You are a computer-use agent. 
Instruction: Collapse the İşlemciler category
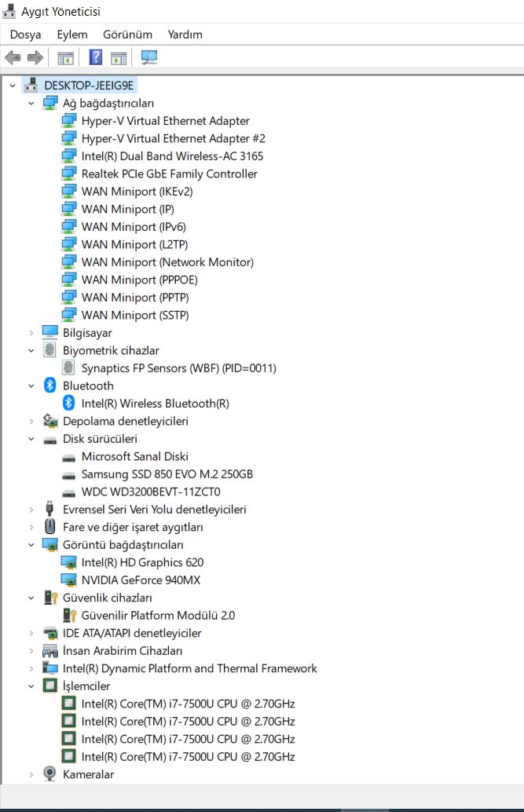pos(31,686)
